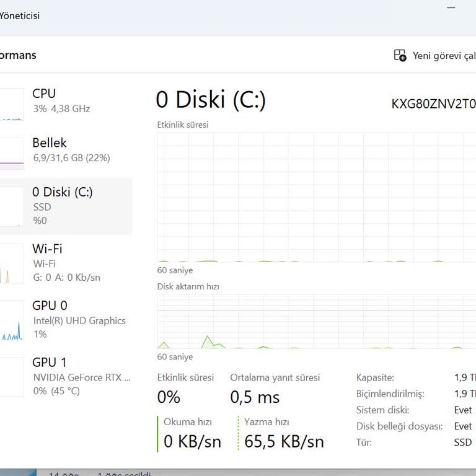The height and width of the screenshot is (476, 476).
Task: Click the 'Kapasite:' label
Action: pos(375,377)
